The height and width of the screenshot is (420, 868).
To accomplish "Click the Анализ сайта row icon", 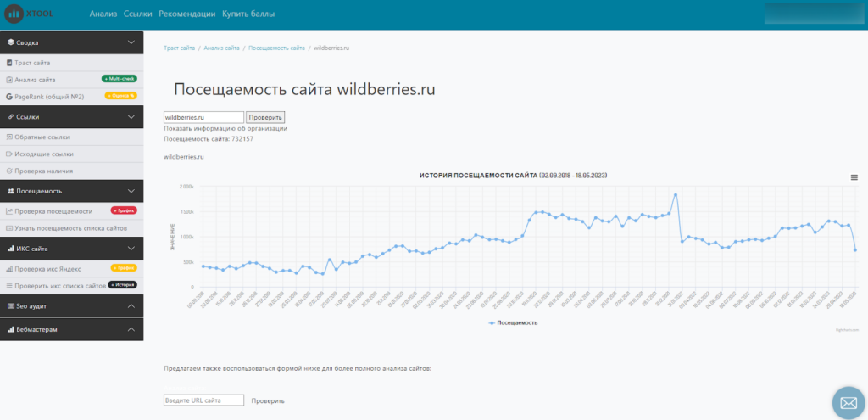I will pos(8,80).
